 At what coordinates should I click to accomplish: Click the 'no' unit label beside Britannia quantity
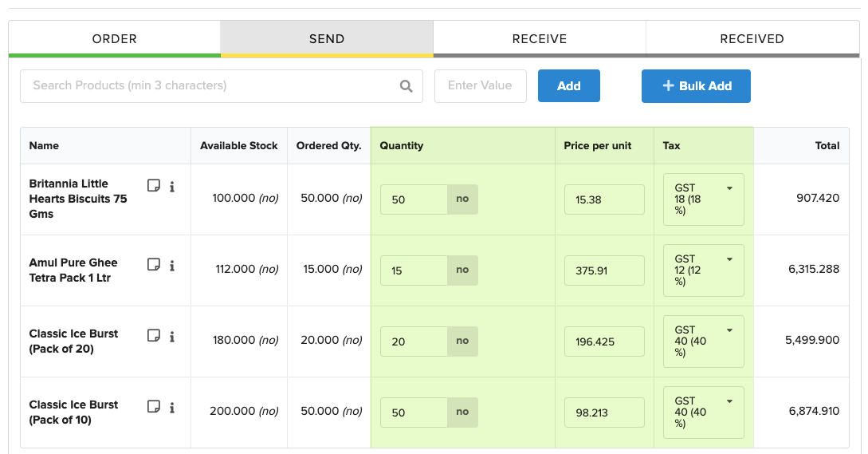(x=463, y=199)
